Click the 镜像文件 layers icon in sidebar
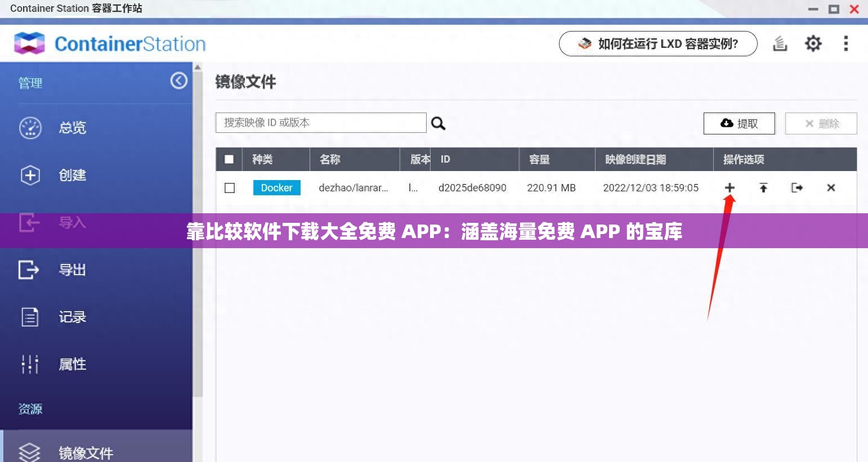This screenshot has height=462, width=868. 30,452
